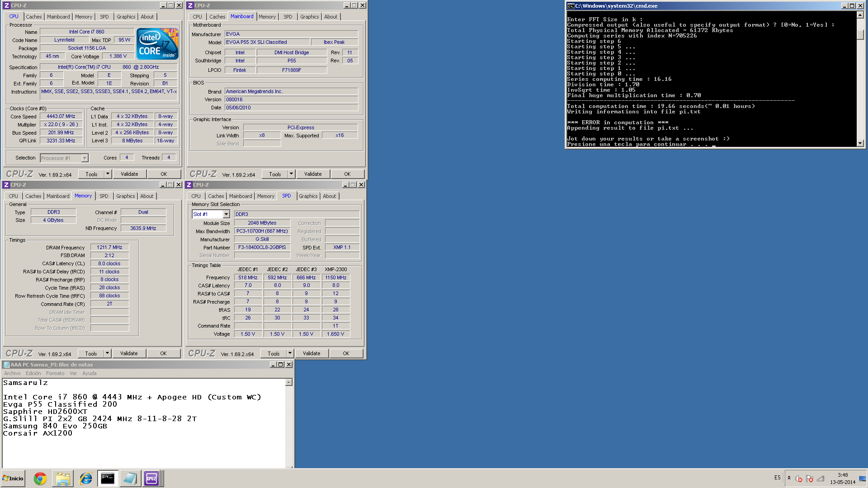Open SPD tab in Memory window
868x488 pixels.
[104, 196]
